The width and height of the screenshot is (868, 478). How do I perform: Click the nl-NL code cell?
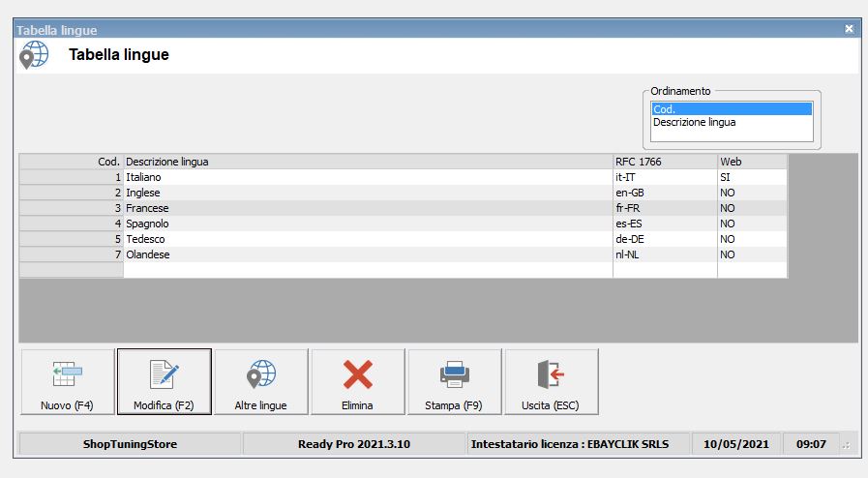[x=665, y=254]
